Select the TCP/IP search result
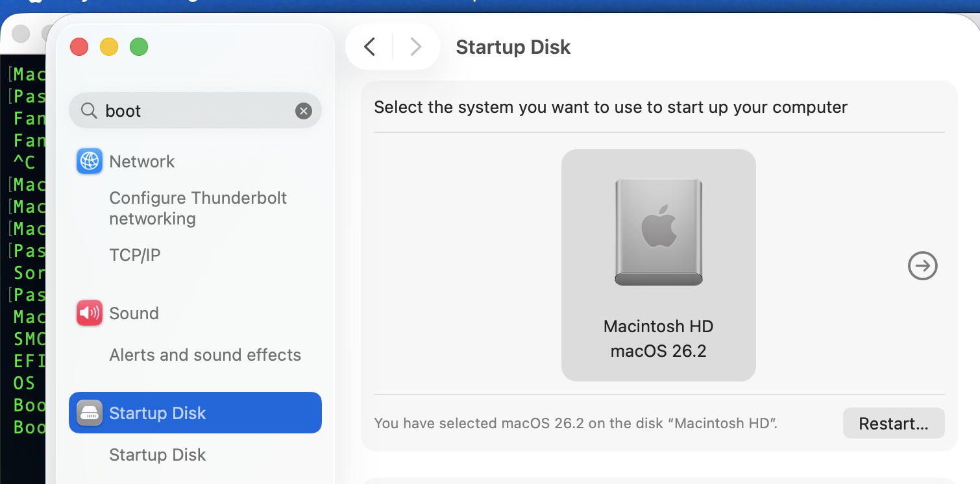This screenshot has height=484, width=980. point(134,255)
